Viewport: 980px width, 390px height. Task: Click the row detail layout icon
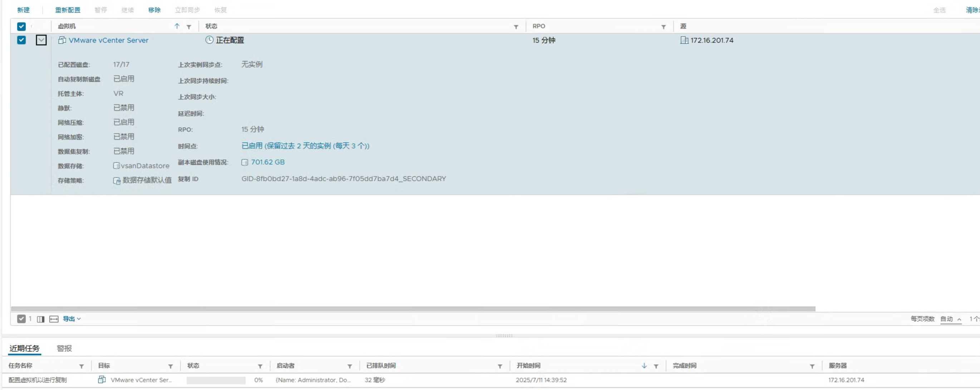[x=54, y=319]
